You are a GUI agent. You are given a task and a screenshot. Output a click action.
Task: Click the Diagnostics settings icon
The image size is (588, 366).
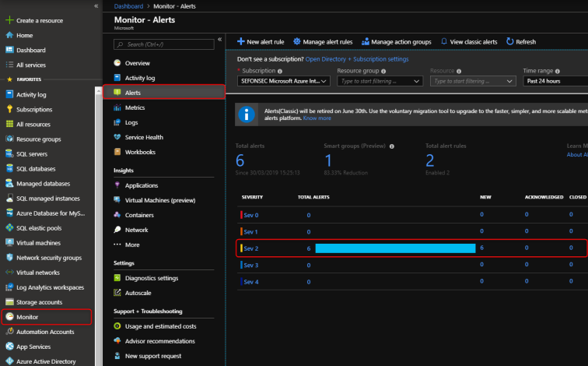pyautogui.click(x=117, y=278)
